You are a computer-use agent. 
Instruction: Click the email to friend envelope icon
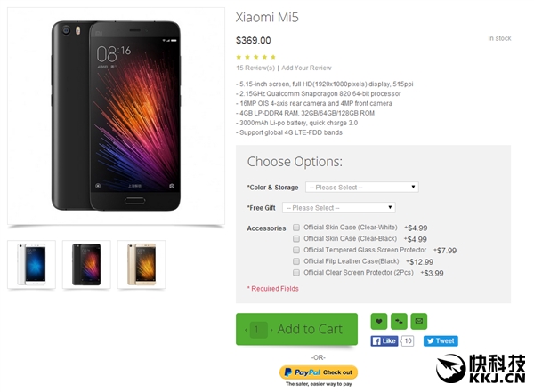(x=419, y=321)
